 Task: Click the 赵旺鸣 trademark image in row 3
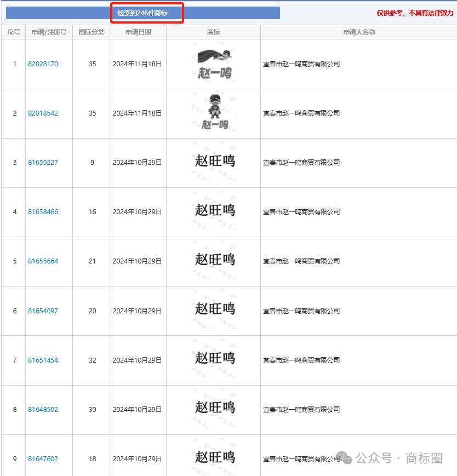[214, 161]
